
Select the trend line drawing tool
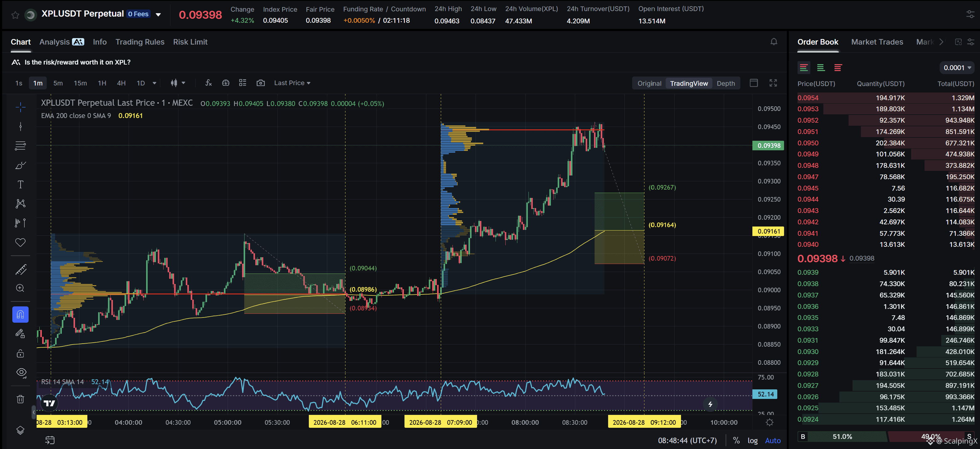(21, 127)
